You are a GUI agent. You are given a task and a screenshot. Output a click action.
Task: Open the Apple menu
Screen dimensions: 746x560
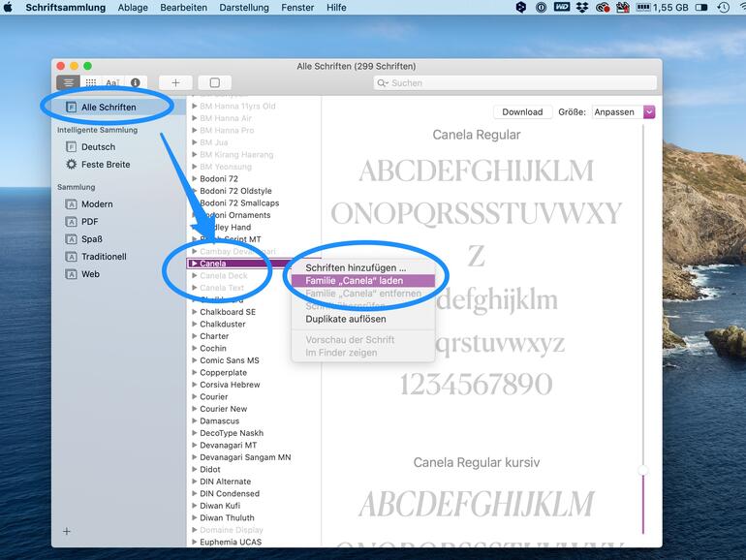(8, 7)
